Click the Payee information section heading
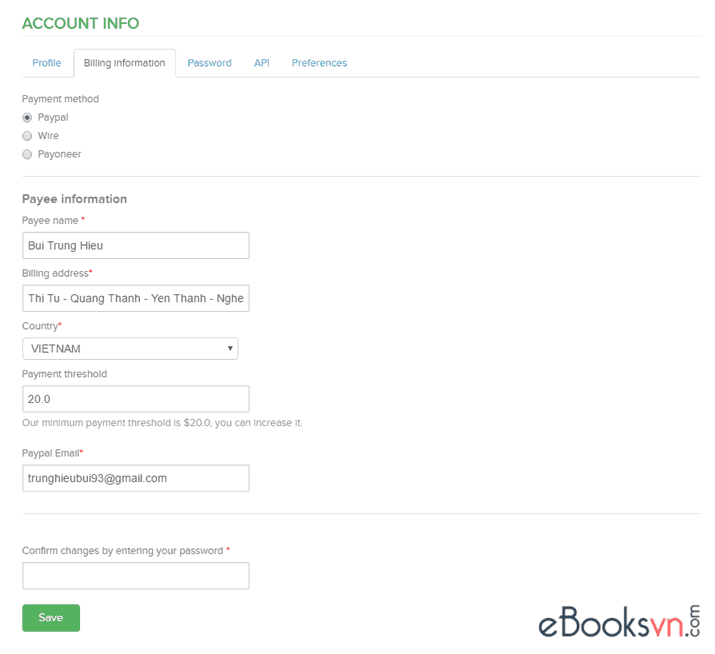Viewport: 715px width, 654px height. point(75,199)
